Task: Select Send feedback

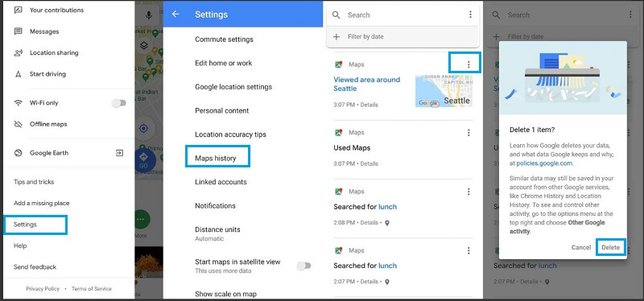Action: (x=35, y=267)
